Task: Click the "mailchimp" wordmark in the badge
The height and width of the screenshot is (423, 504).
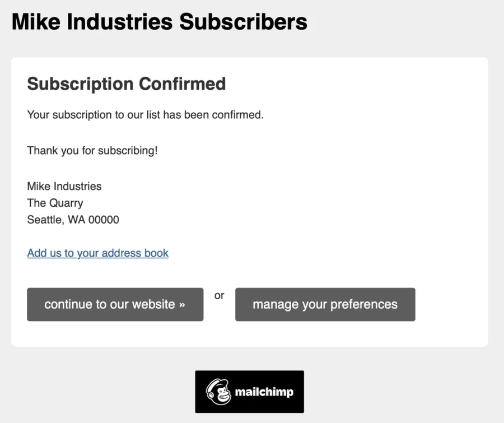Action: pyautogui.click(x=264, y=392)
